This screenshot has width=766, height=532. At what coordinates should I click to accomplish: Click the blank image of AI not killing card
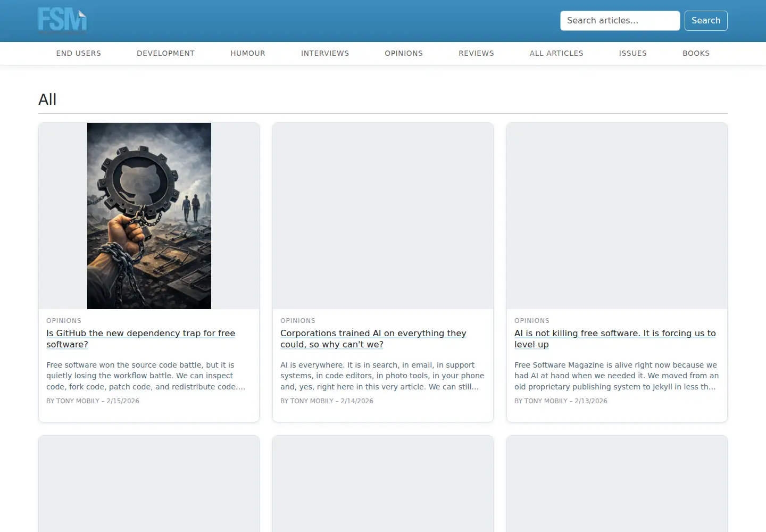[x=617, y=216]
